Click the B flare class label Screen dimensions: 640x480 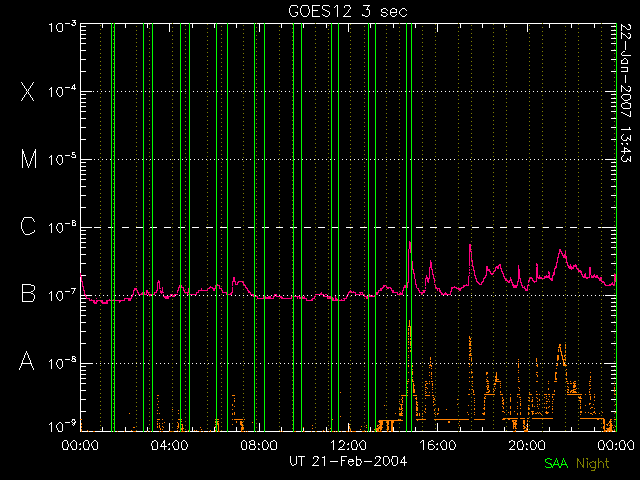(28, 293)
